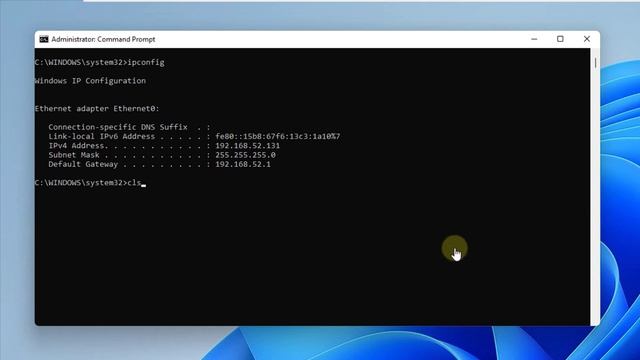Viewport: 640px width, 360px height.
Task: Click subnet mask value 255.255.255.0
Action: 245,155
